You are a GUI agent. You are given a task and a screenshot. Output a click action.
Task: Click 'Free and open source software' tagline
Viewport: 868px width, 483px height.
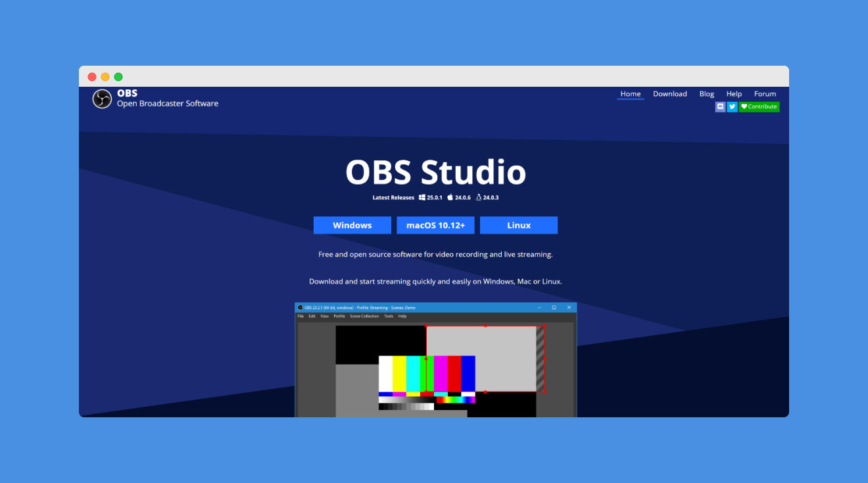coord(435,254)
